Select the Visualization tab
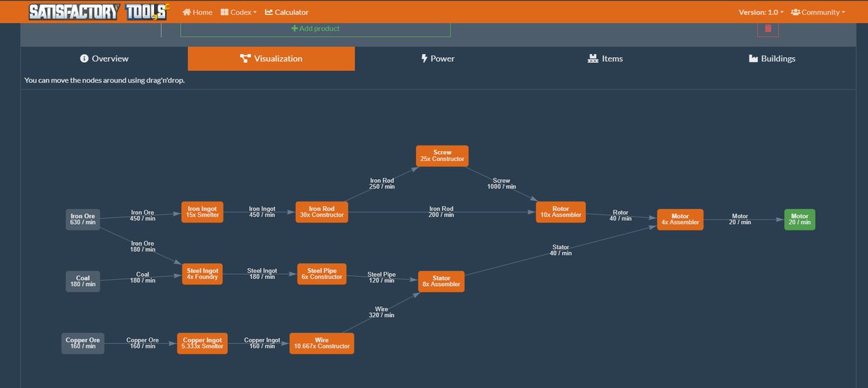This screenshot has height=388, width=868. click(271, 59)
